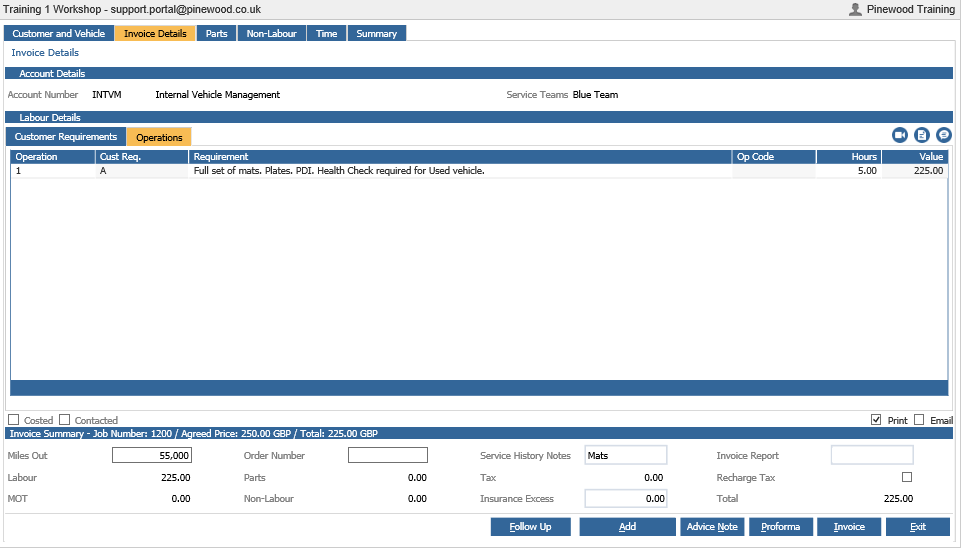Click the Pinewood Training user icon
The image size is (961, 548).
855,9
